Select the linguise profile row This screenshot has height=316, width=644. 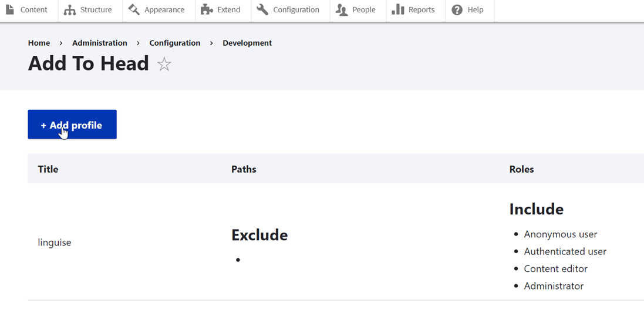[x=336, y=242]
